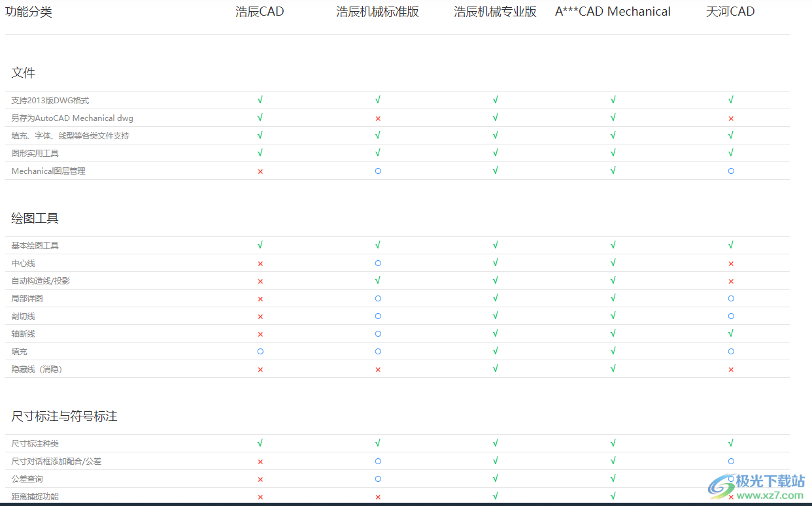Select the 距离捕捉功能 row label
This screenshot has width=812, height=506.
[x=35, y=497]
